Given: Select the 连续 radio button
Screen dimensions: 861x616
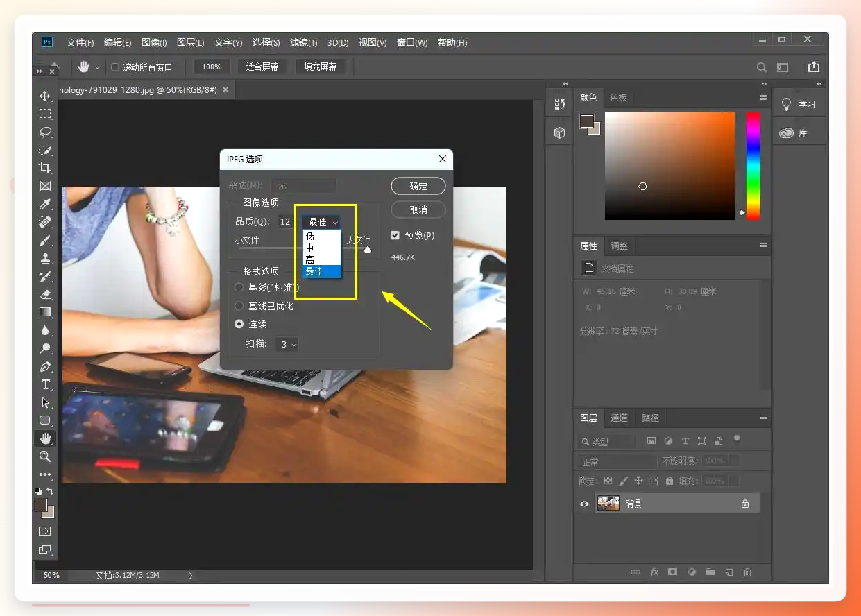Looking at the screenshot, I should [x=239, y=324].
